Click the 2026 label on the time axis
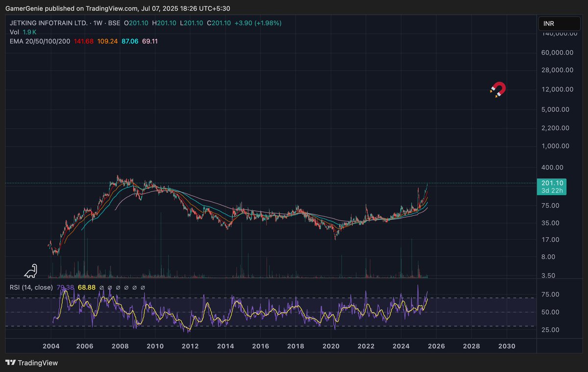This screenshot has width=588, height=372. pos(436,346)
